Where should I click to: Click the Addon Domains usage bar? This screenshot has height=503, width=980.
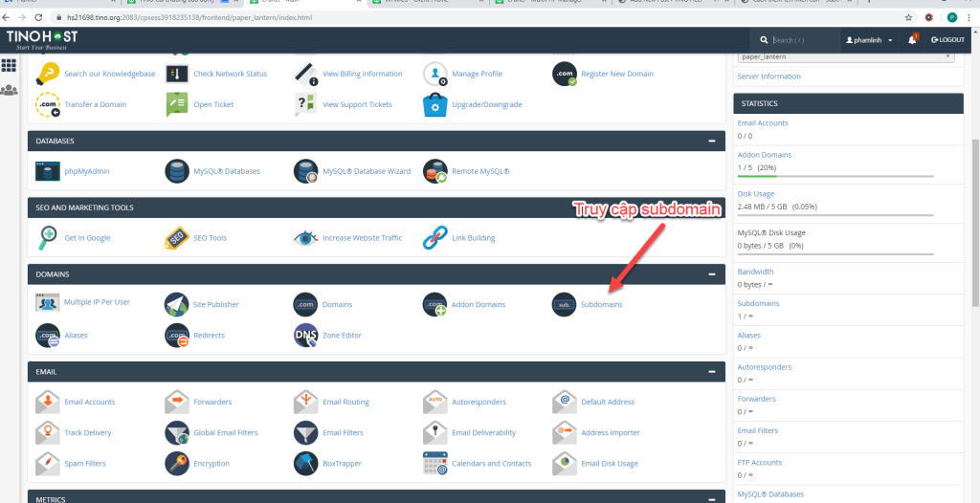(835, 177)
